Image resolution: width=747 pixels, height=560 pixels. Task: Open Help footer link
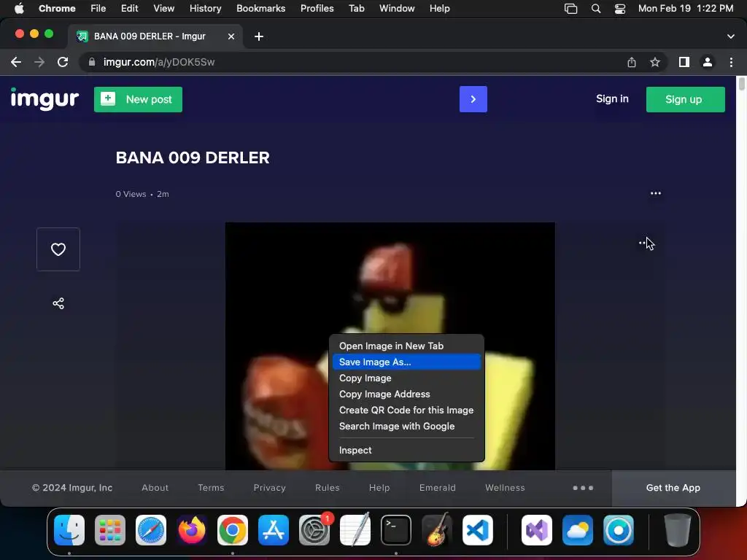point(379,488)
